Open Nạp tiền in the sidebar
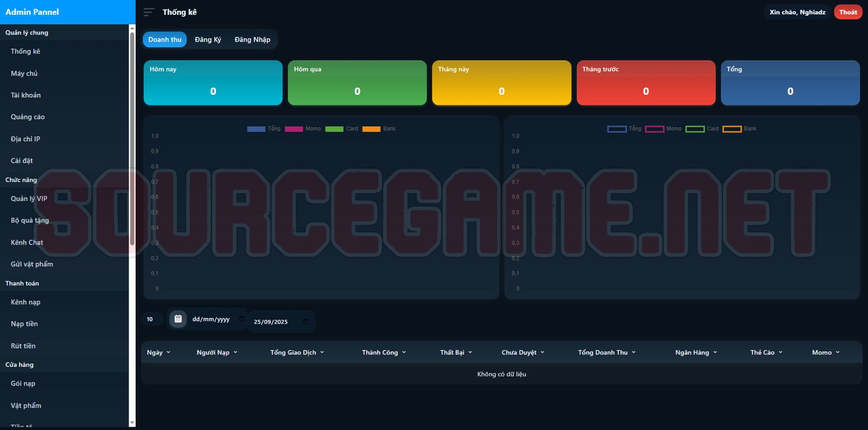Viewport: 868px width, 430px height. (24, 324)
